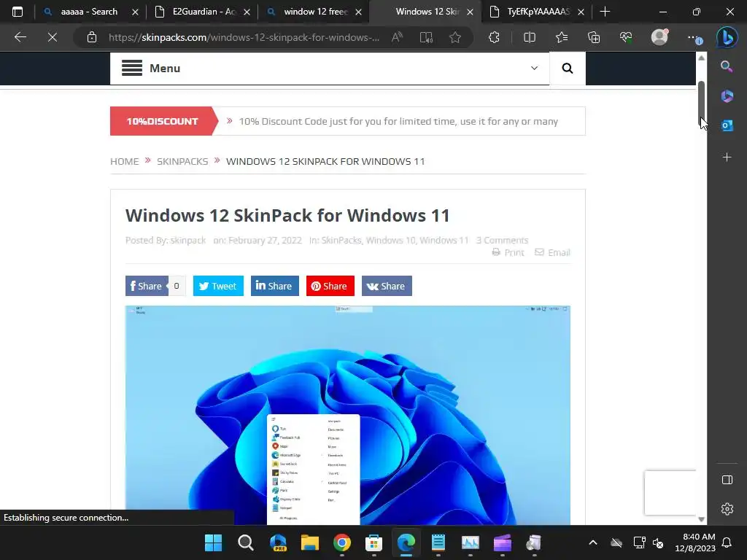Open Microsoft 365 sidebar app

727,96
